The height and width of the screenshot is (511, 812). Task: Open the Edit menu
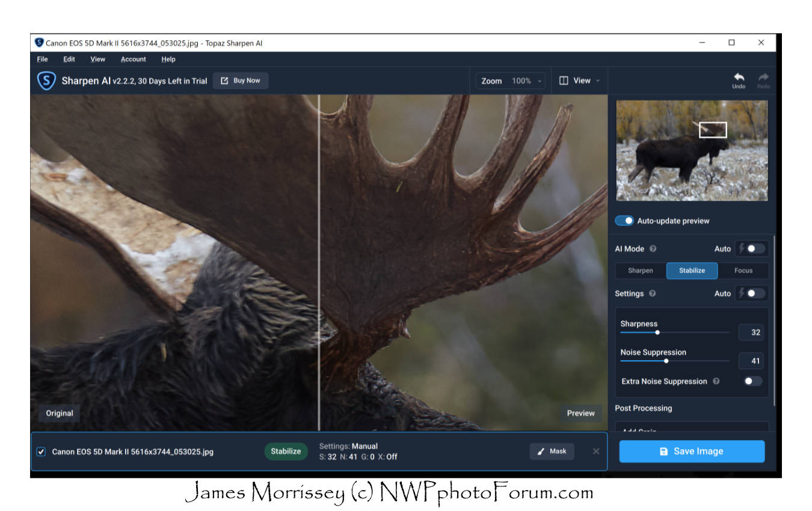69,59
